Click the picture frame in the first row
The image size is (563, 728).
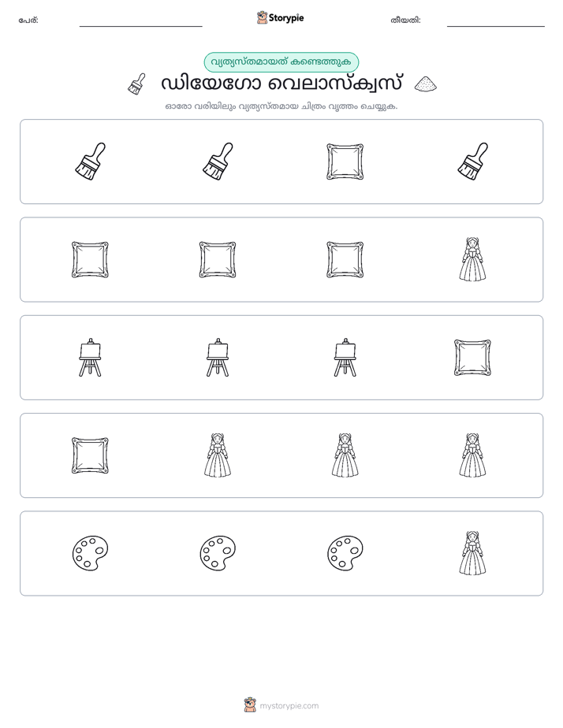pos(345,162)
